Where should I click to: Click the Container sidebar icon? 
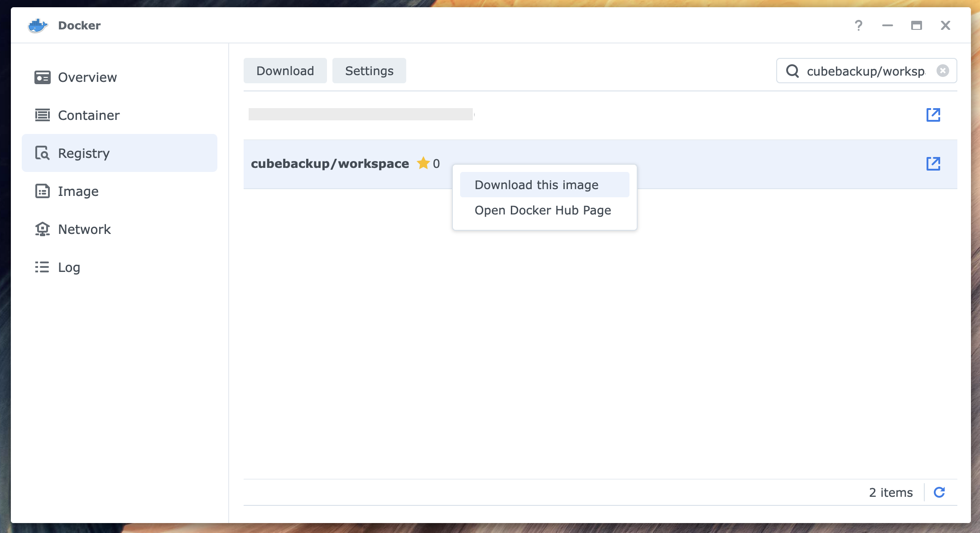[x=43, y=115]
